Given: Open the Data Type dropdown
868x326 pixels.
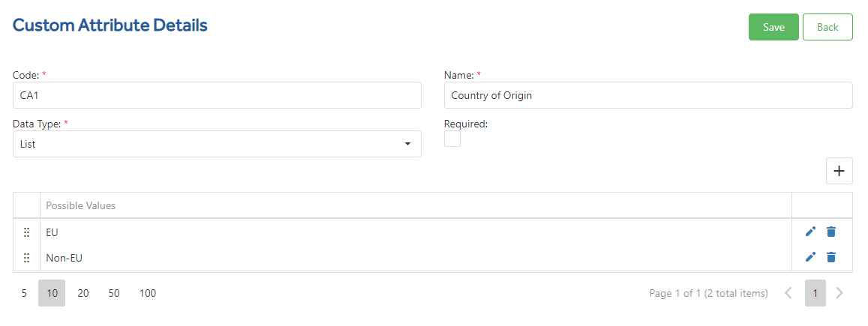Looking at the screenshot, I should (217, 144).
